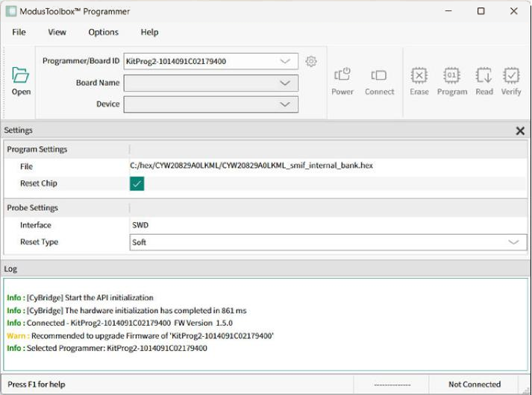
Task: Click the Settings panel title
Action: pyautogui.click(x=19, y=130)
